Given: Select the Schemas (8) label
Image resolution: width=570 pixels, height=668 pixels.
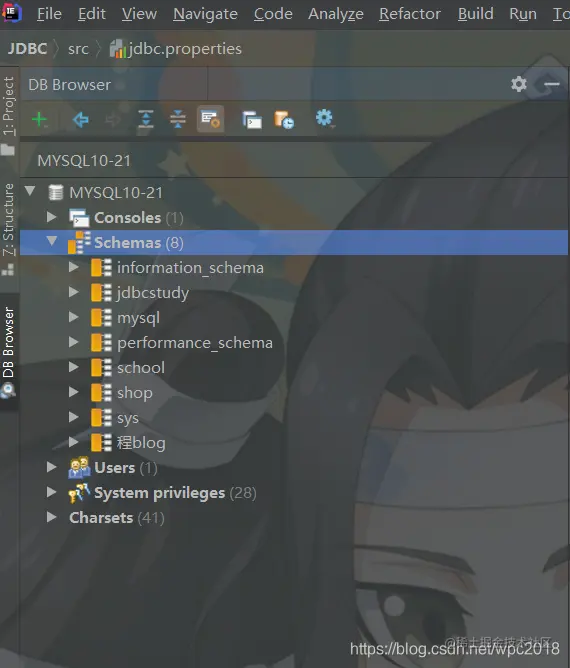Looking at the screenshot, I should [x=139, y=242].
